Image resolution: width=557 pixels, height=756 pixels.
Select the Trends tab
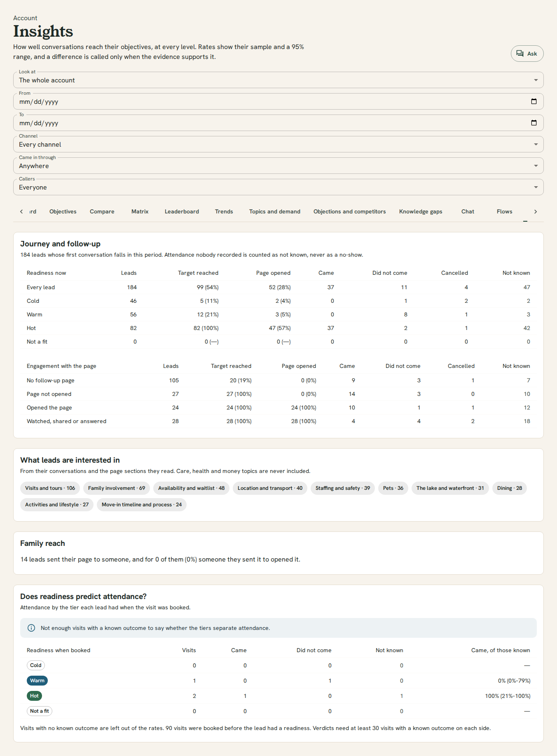224,211
